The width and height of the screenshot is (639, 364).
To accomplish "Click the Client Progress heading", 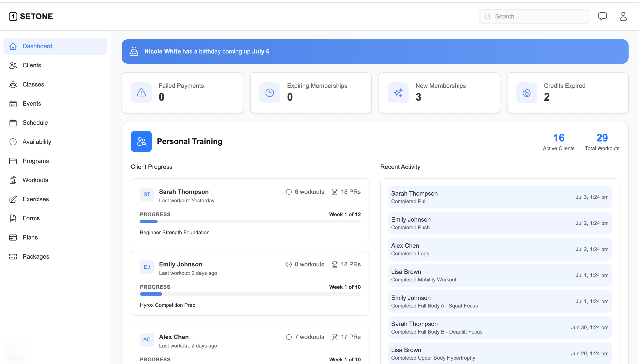I will (x=151, y=167).
